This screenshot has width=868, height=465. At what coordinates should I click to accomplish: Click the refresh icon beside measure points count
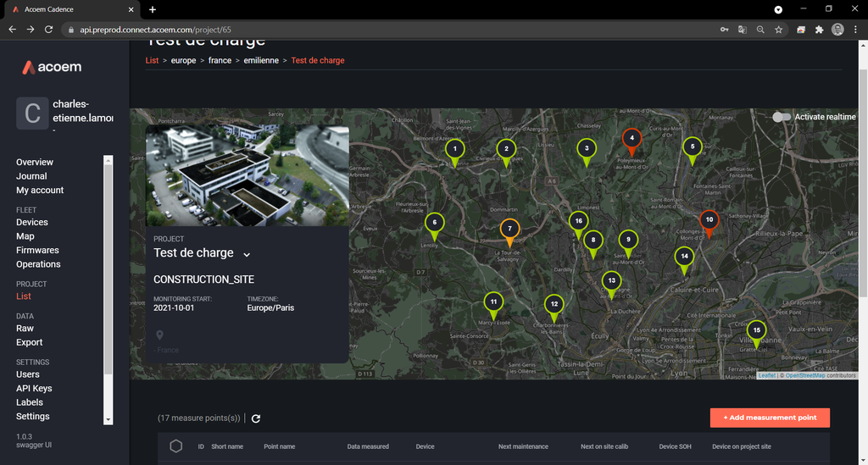click(256, 418)
